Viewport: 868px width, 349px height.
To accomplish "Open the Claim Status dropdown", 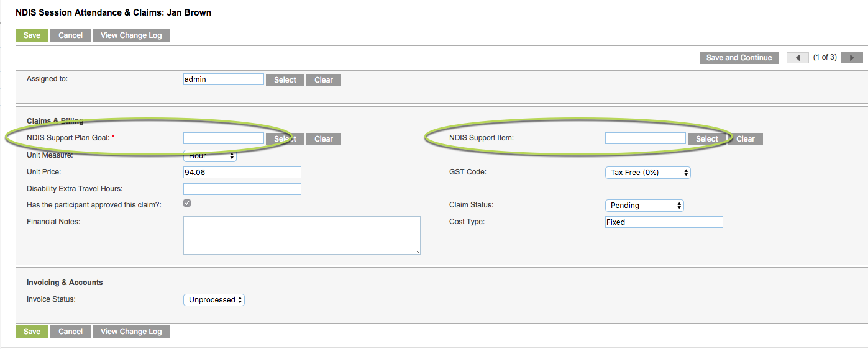I will (644, 205).
